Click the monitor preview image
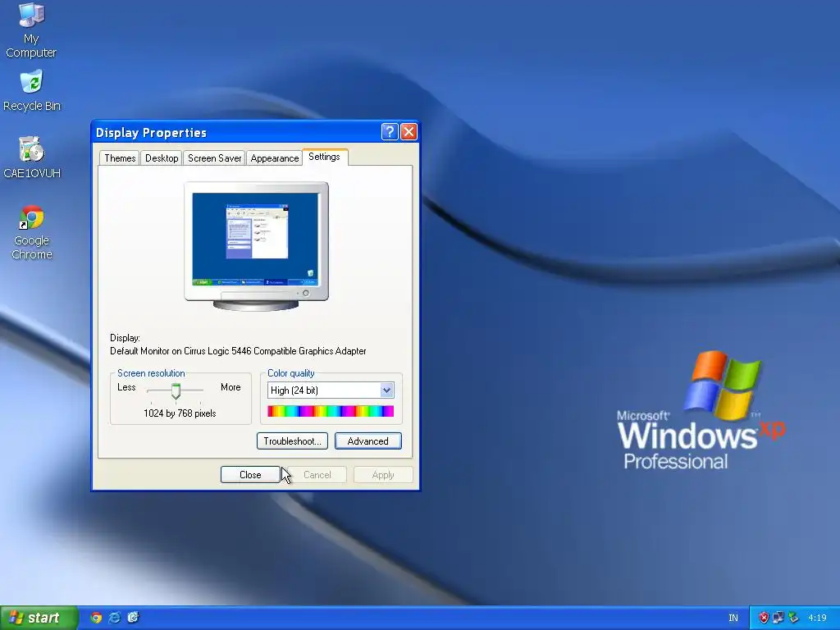The image size is (840, 630). click(x=256, y=246)
